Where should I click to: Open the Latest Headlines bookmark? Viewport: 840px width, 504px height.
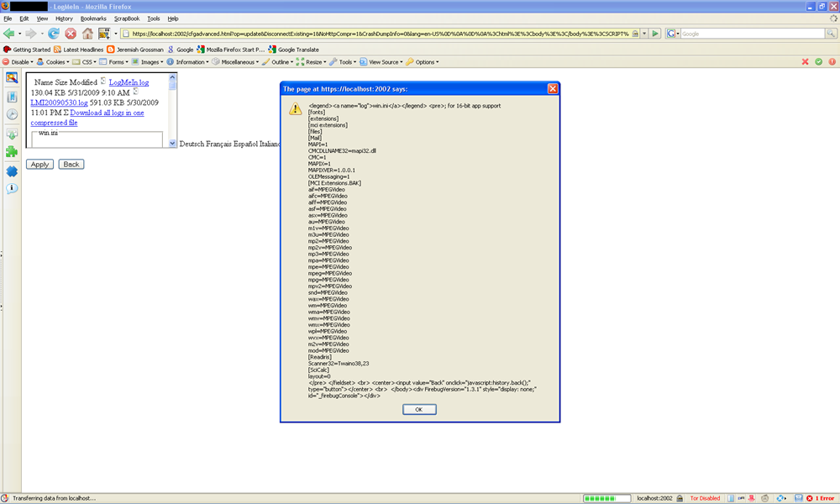point(78,50)
